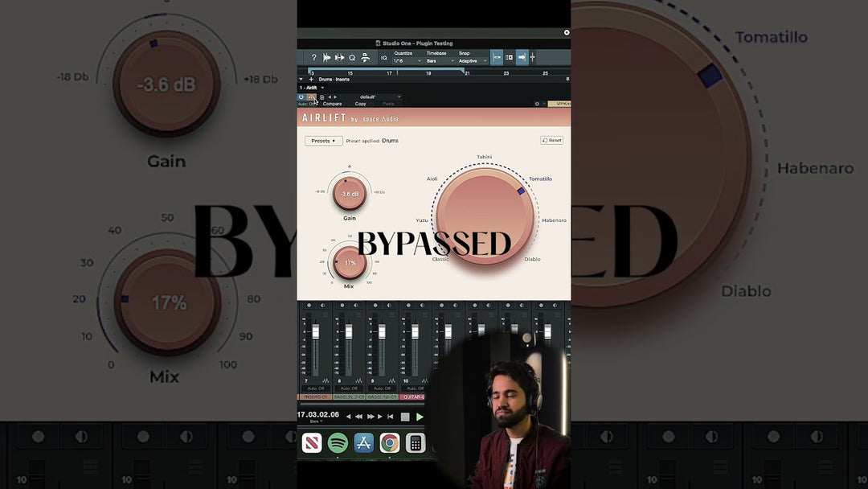
Task: Open the question mark help tool
Action: pos(314,58)
